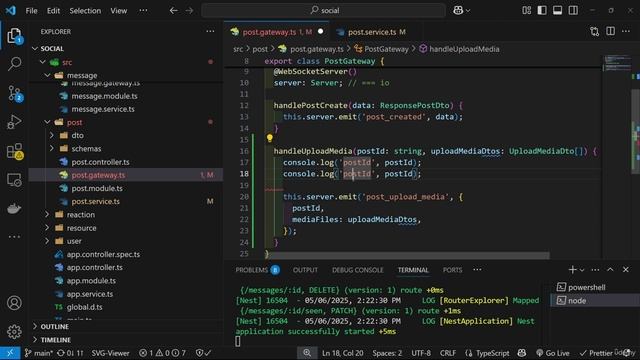Open the Extensions view
The height and width of the screenshot is (360, 640).
14,151
